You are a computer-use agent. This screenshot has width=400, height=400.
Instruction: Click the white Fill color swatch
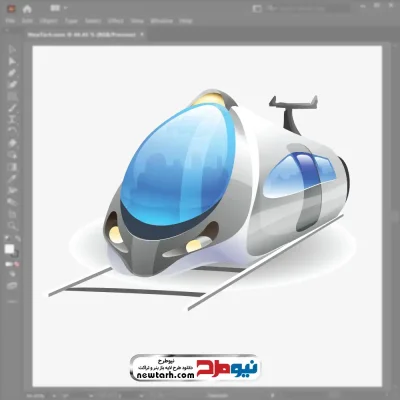pos(9,249)
